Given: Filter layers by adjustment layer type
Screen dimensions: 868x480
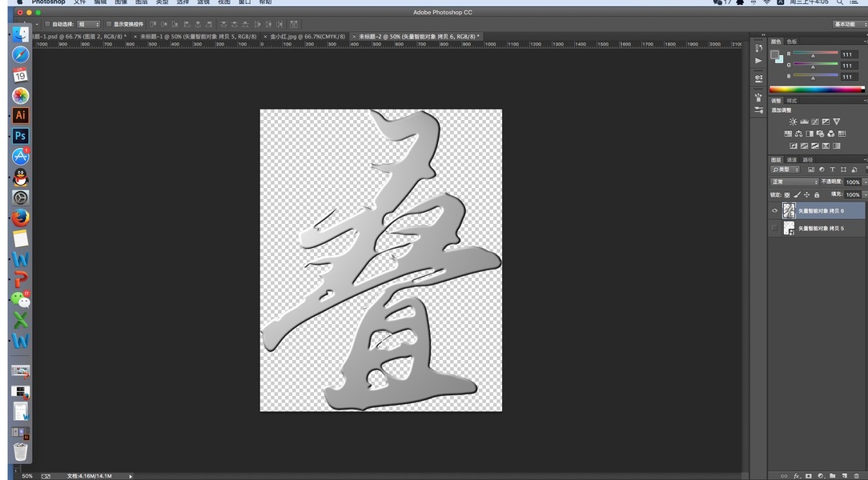Looking at the screenshot, I should tap(822, 170).
